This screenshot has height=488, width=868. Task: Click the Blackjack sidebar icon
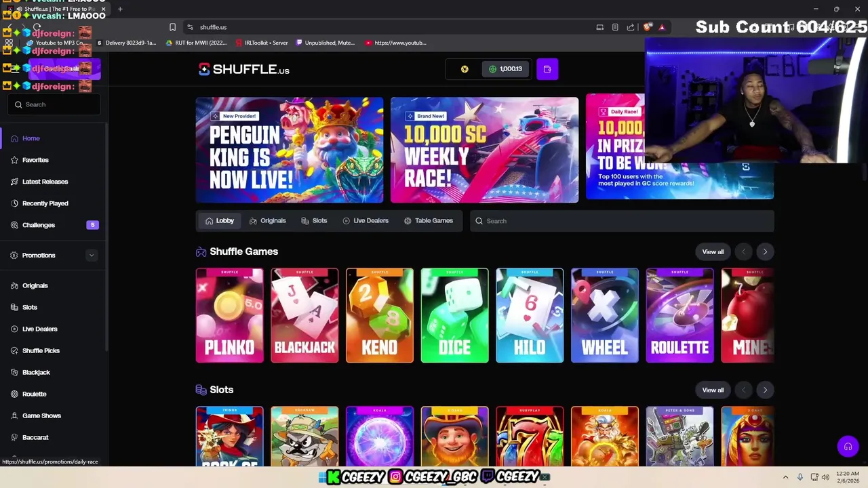pos(14,373)
